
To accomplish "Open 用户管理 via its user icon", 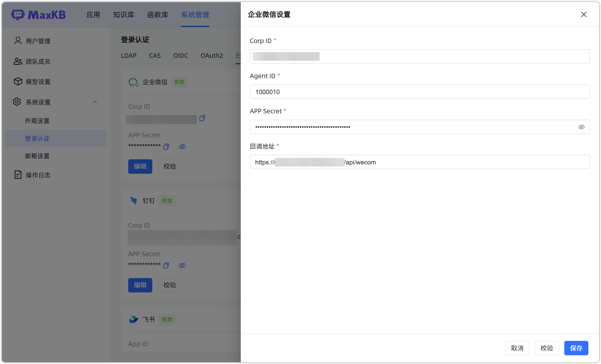I will (18, 41).
